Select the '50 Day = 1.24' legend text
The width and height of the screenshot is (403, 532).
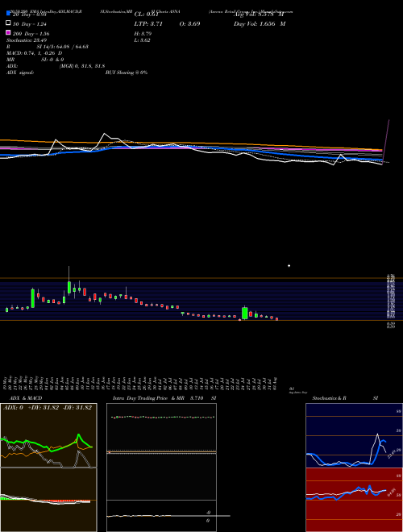pyautogui.click(x=30, y=24)
